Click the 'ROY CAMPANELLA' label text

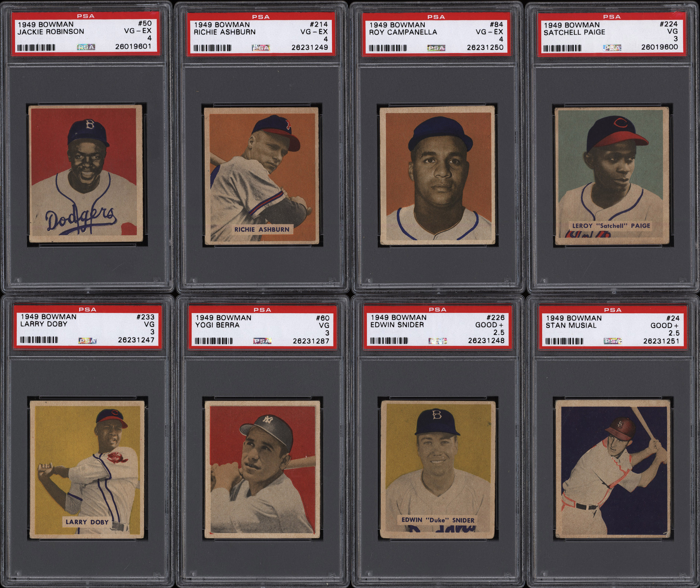403,32
